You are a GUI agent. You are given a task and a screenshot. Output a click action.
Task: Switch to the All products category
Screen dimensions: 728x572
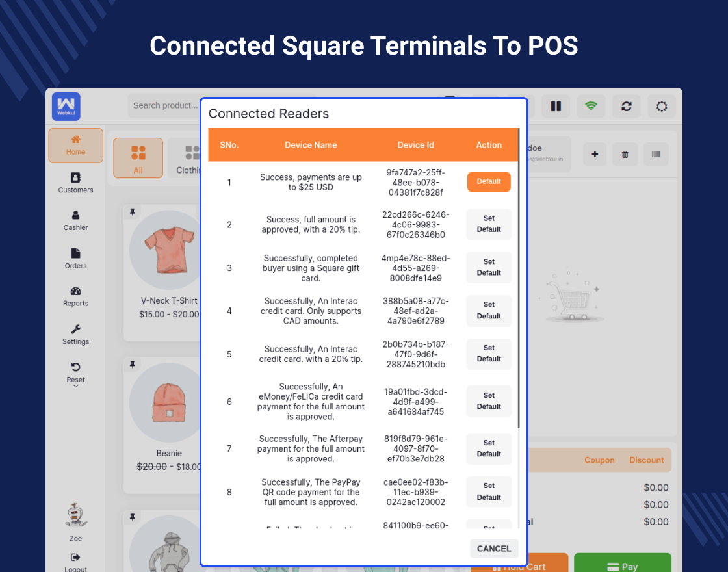(138, 158)
